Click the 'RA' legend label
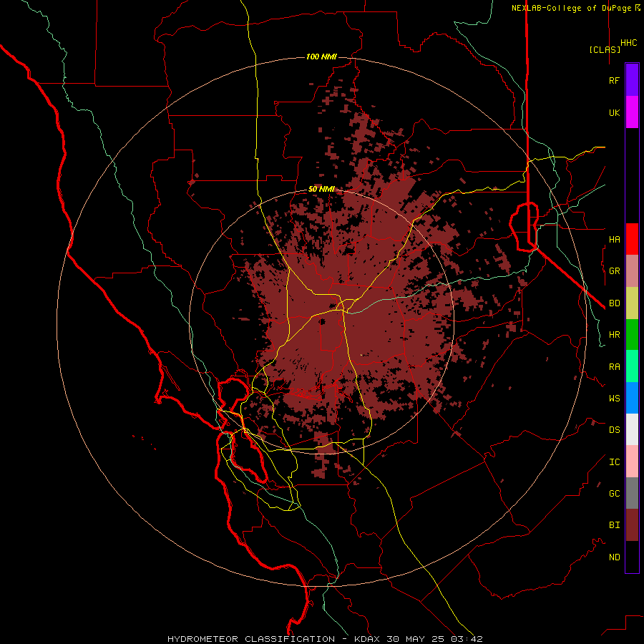This screenshot has height=644, width=644. (x=614, y=367)
